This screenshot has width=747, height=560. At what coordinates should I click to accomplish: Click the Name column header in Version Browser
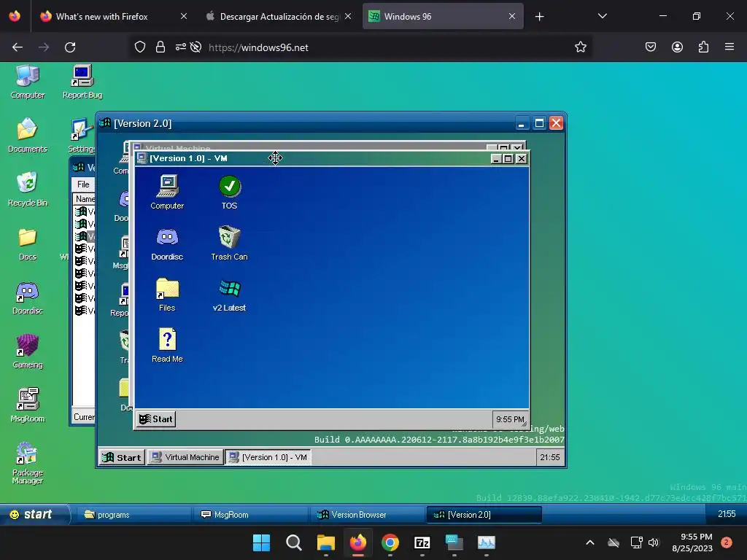pos(85,199)
